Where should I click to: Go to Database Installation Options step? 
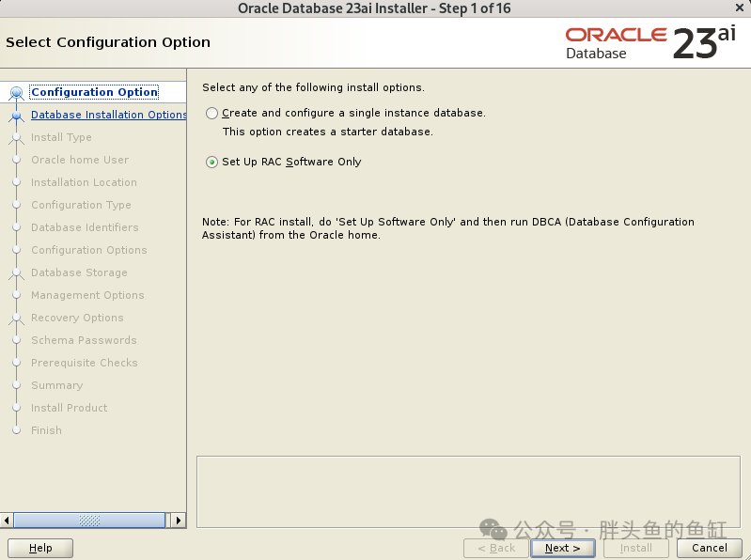pyautogui.click(x=109, y=115)
